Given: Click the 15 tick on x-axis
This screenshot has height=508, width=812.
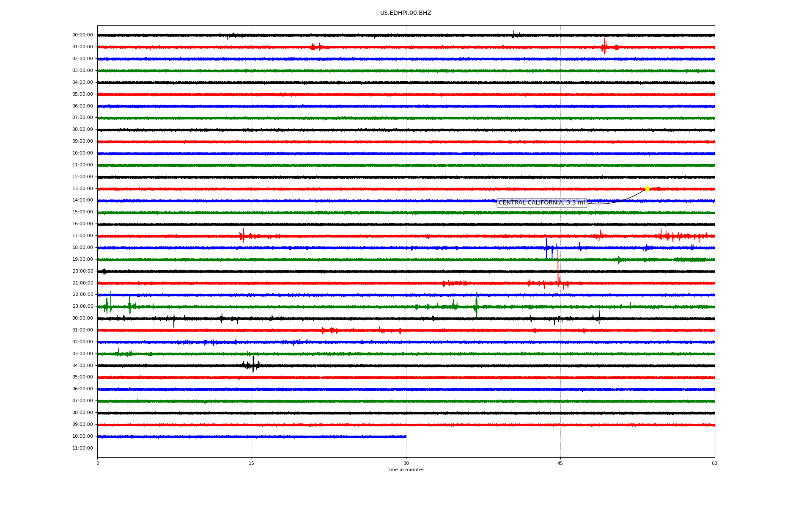Looking at the screenshot, I should click(252, 463).
